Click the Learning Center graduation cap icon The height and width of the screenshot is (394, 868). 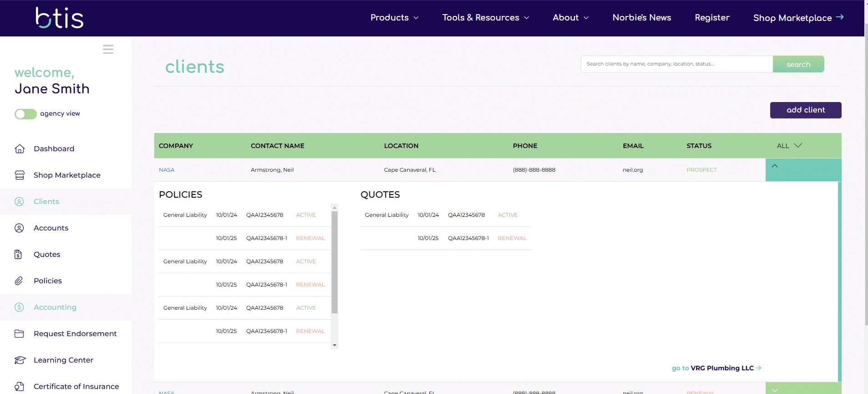coord(20,360)
